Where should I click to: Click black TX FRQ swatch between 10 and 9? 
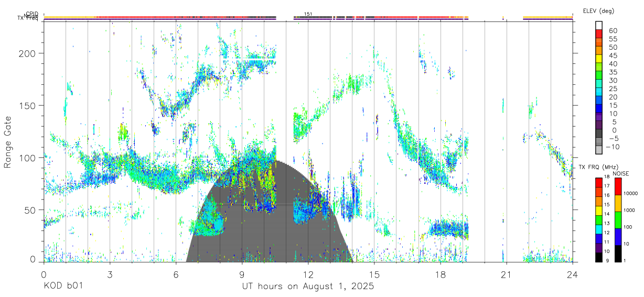pyautogui.click(x=599, y=257)
